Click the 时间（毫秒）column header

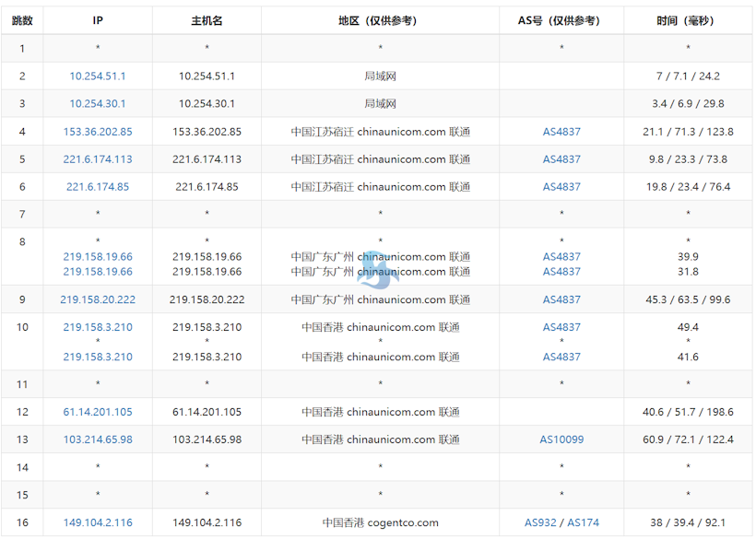point(689,19)
